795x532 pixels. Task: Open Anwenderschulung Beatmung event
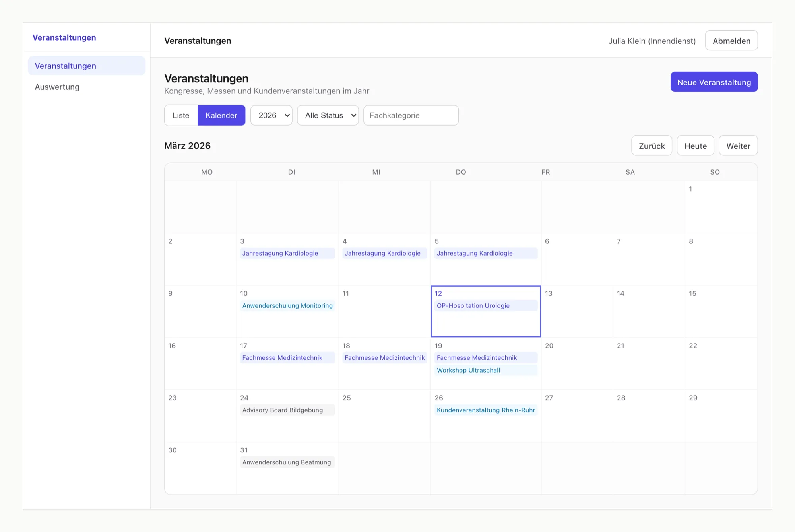coord(287,462)
